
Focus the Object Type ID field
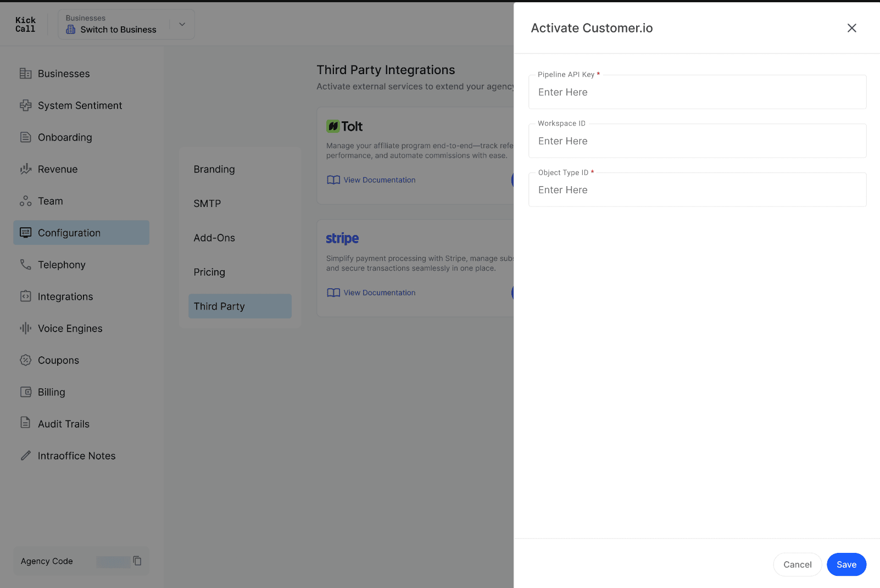point(698,190)
